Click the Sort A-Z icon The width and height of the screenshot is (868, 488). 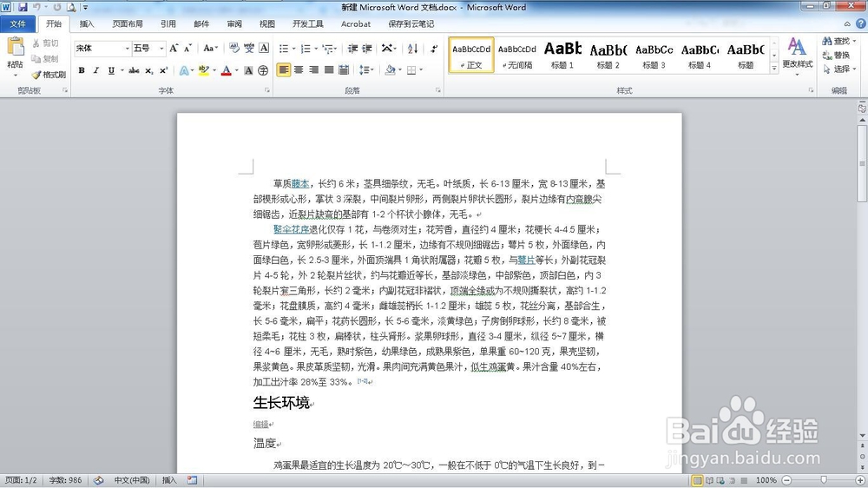click(x=412, y=49)
